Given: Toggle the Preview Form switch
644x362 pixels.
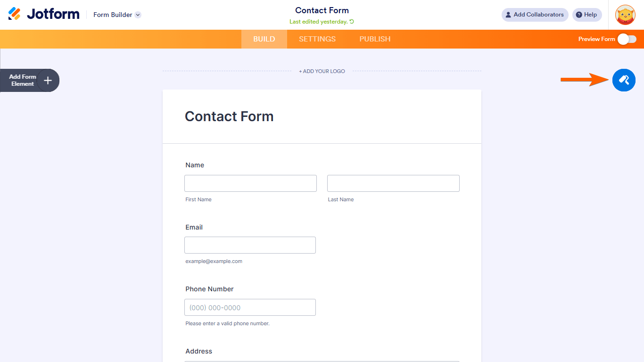Looking at the screenshot, I should (x=627, y=39).
